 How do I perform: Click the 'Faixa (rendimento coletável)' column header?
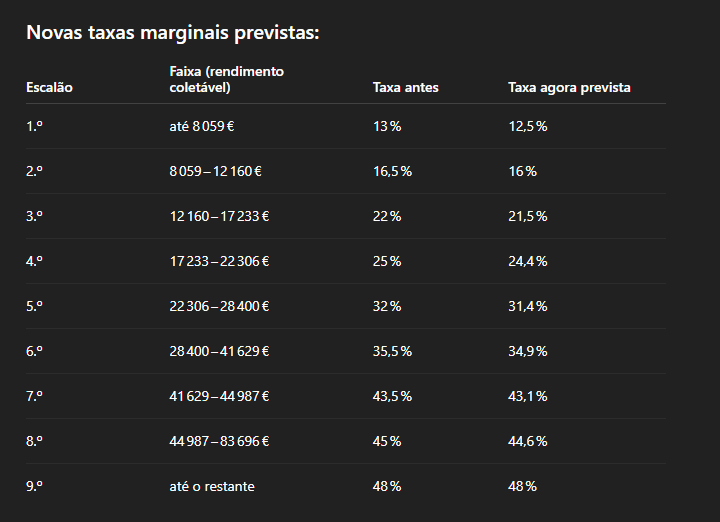(x=226, y=79)
